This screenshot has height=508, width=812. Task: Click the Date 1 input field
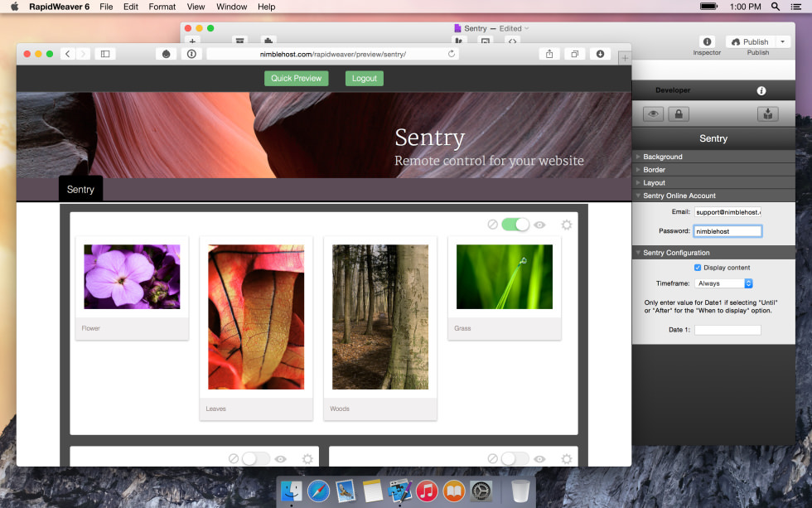(x=727, y=330)
